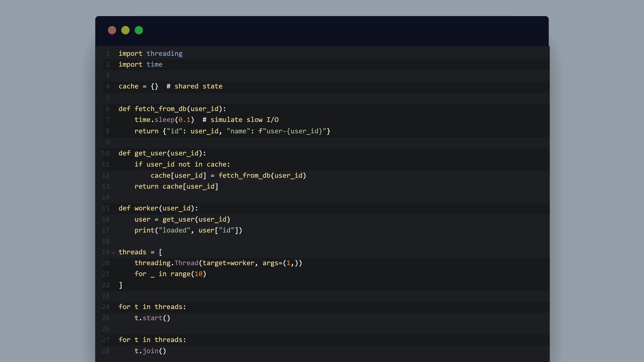
Task: Click line number 28 in the gutter
Action: 106,351
